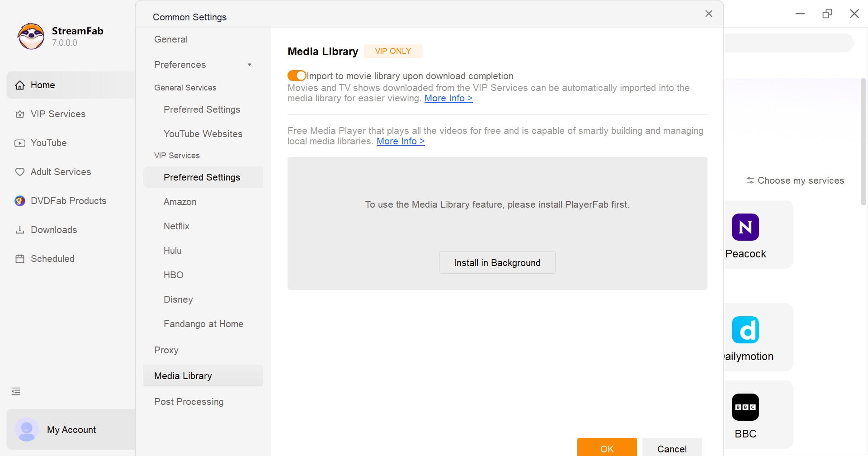The image size is (868, 456).
Task: Click the Scheduled calendar icon
Action: click(x=20, y=259)
